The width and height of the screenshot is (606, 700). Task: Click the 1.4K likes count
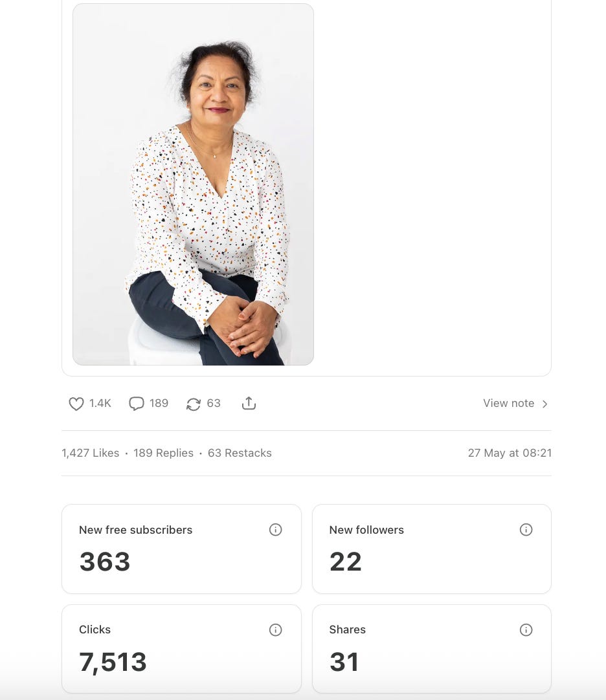pyautogui.click(x=100, y=403)
